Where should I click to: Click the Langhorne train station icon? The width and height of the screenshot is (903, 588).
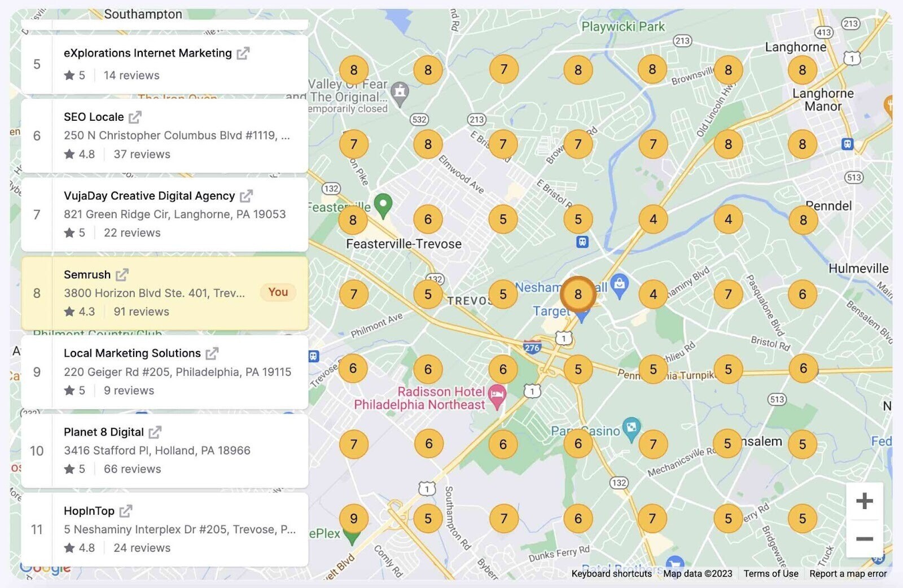coord(847,144)
